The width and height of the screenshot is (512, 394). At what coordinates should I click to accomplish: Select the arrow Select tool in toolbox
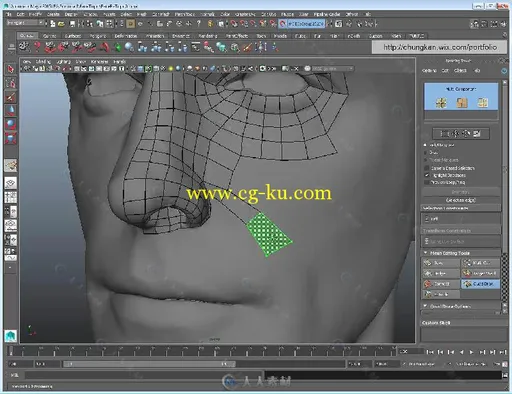tap(10, 69)
